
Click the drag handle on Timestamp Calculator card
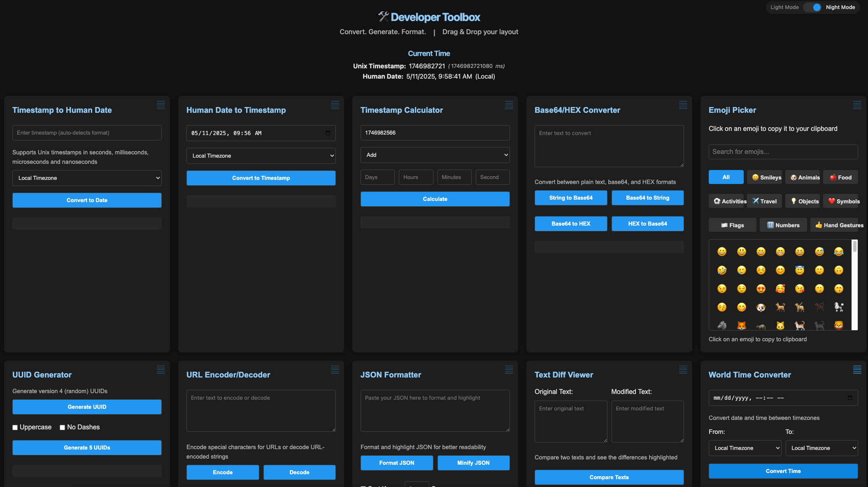509,105
